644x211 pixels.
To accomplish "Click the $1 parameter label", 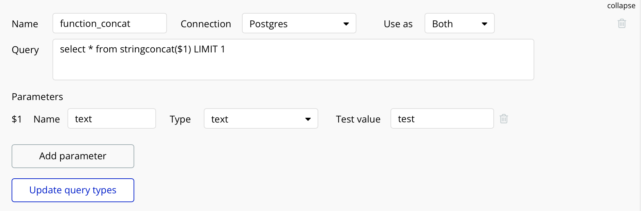I will pos(17,119).
